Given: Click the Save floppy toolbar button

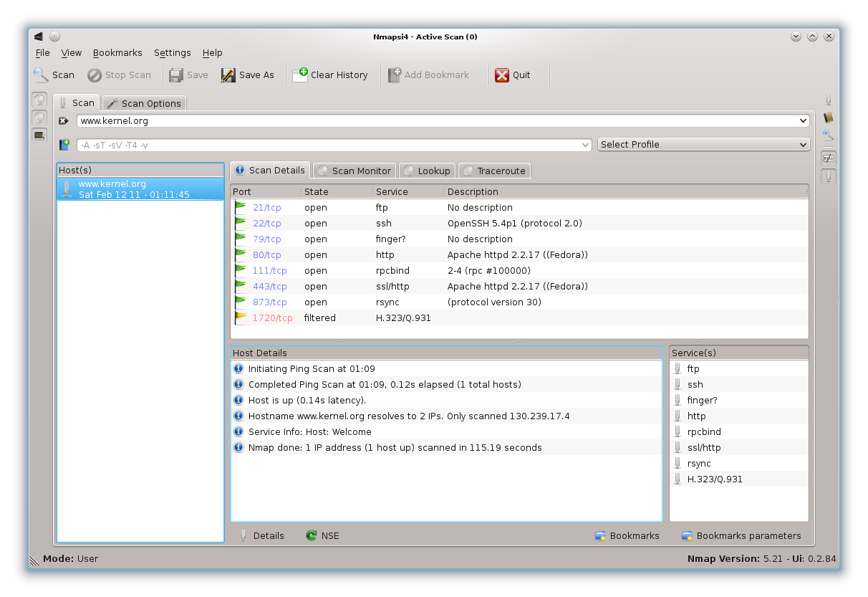Looking at the screenshot, I should (188, 75).
